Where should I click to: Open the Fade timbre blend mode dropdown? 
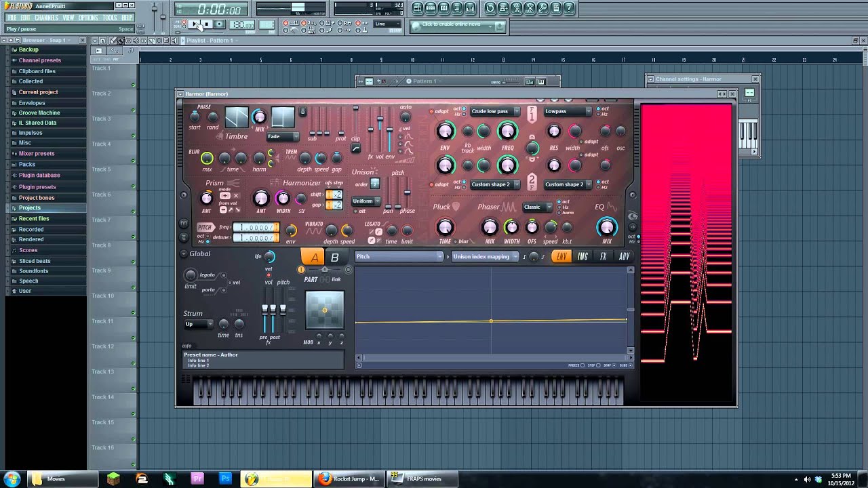click(x=283, y=137)
